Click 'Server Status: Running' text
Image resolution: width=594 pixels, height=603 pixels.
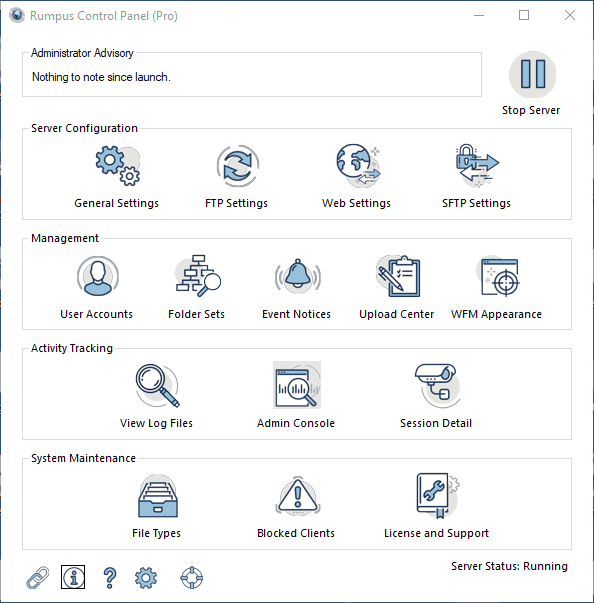(x=509, y=566)
